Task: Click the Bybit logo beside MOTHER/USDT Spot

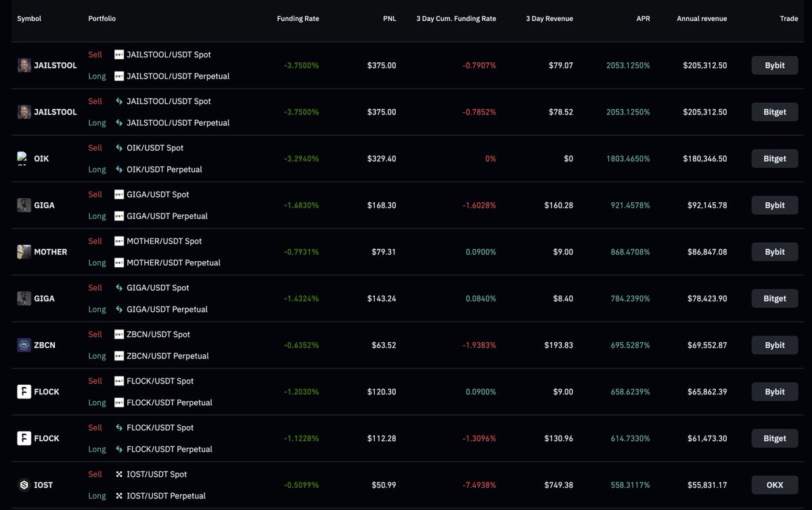Action: click(x=119, y=241)
